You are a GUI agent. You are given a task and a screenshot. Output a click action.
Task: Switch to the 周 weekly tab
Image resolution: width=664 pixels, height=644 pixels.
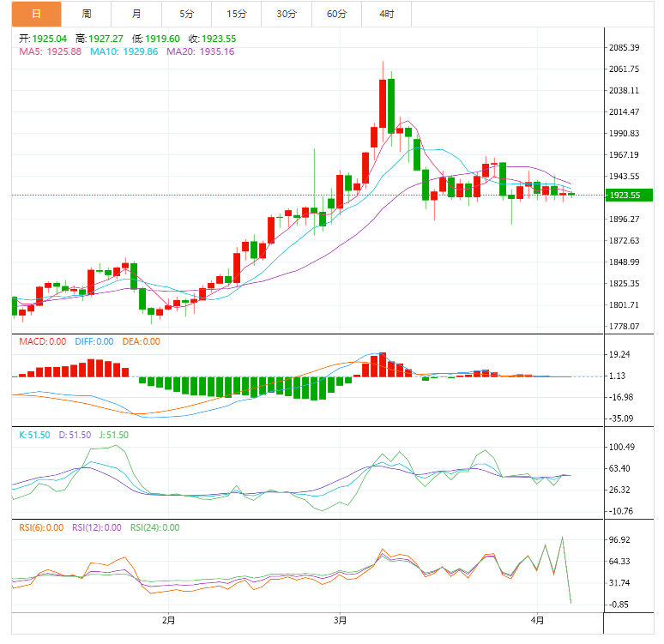click(87, 14)
